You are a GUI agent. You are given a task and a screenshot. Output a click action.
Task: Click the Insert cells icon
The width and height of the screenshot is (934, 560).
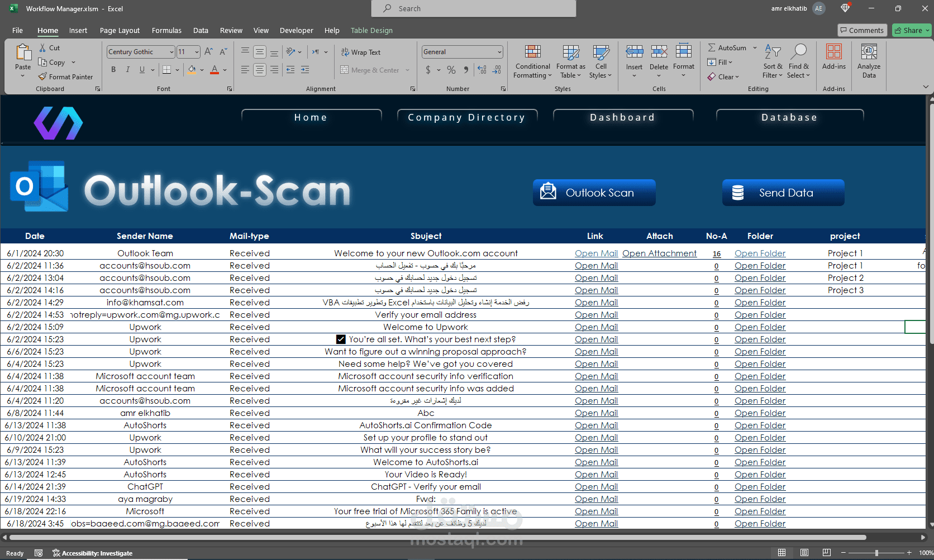(634, 52)
